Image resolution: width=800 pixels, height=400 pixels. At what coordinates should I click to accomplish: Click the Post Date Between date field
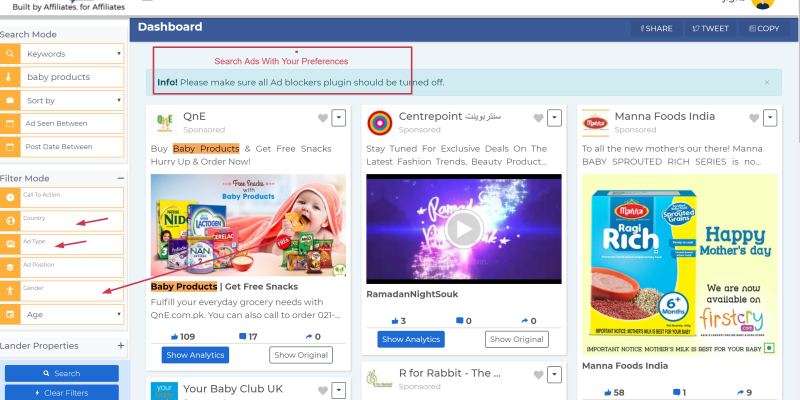tap(72, 147)
